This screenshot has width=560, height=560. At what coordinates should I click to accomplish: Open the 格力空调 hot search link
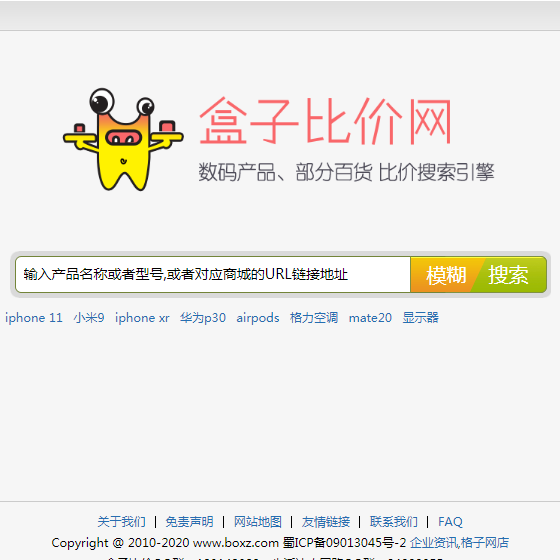[314, 318]
